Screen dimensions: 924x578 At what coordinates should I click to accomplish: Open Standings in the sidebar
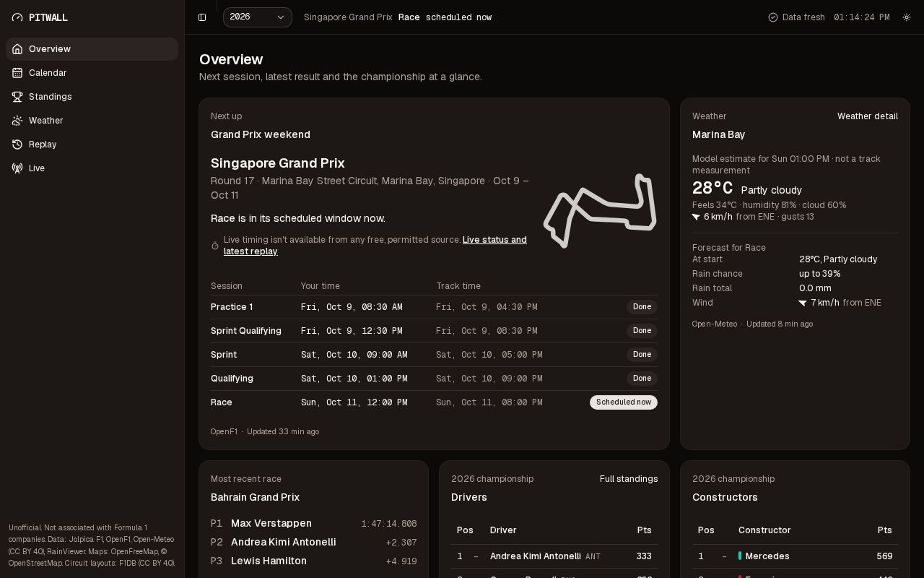coord(92,97)
